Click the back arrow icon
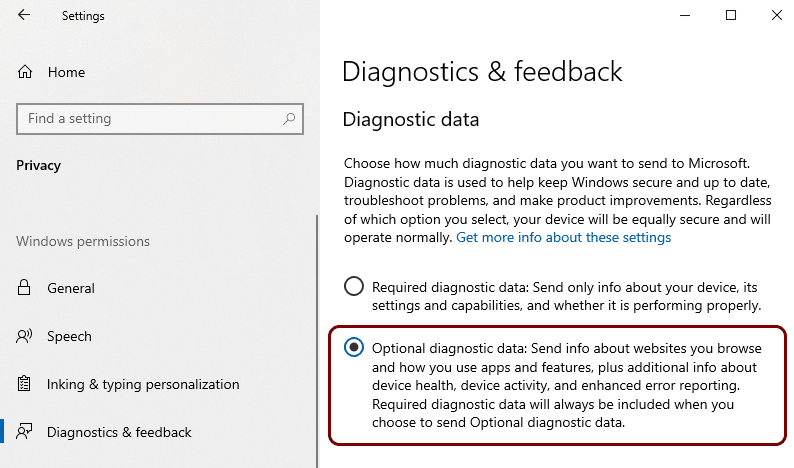794x468 pixels. click(x=24, y=15)
